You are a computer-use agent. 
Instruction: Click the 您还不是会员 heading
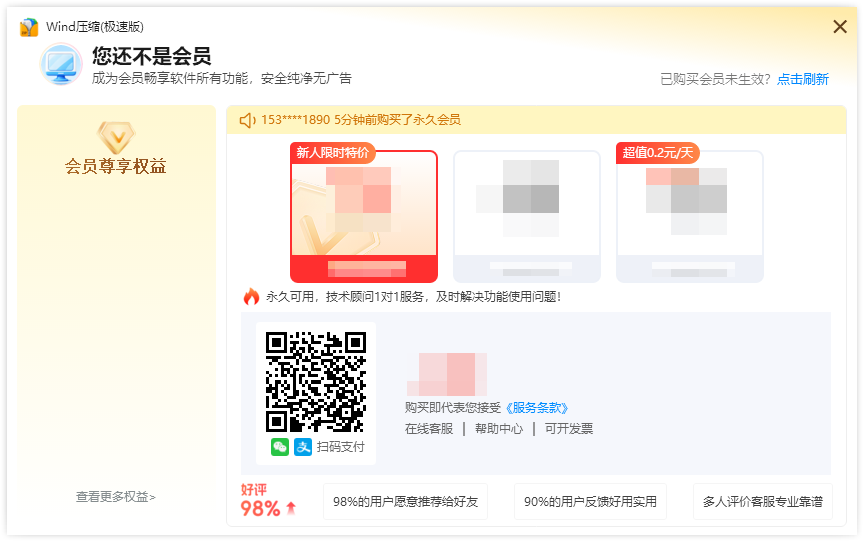tap(152, 56)
